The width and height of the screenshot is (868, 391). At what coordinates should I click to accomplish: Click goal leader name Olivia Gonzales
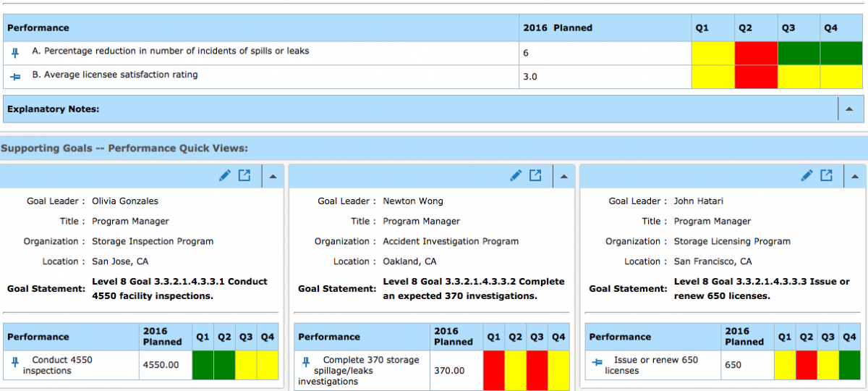point(125,201)
